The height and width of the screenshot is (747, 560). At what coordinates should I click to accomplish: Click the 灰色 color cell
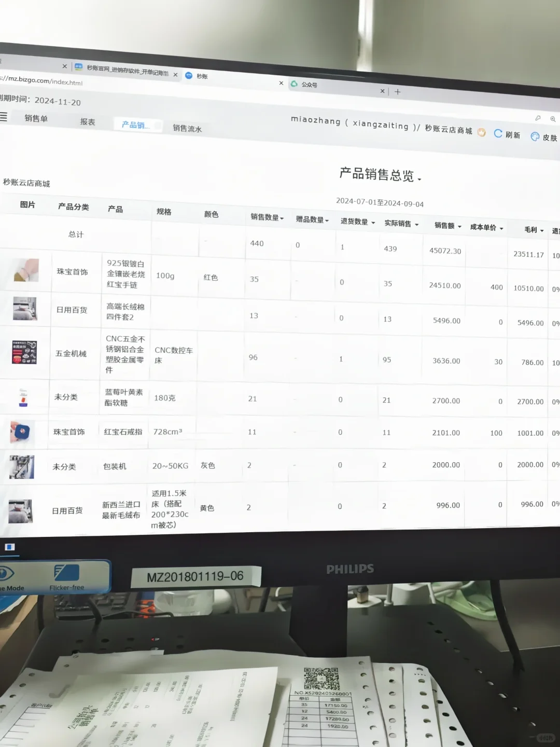coord(208,465)
